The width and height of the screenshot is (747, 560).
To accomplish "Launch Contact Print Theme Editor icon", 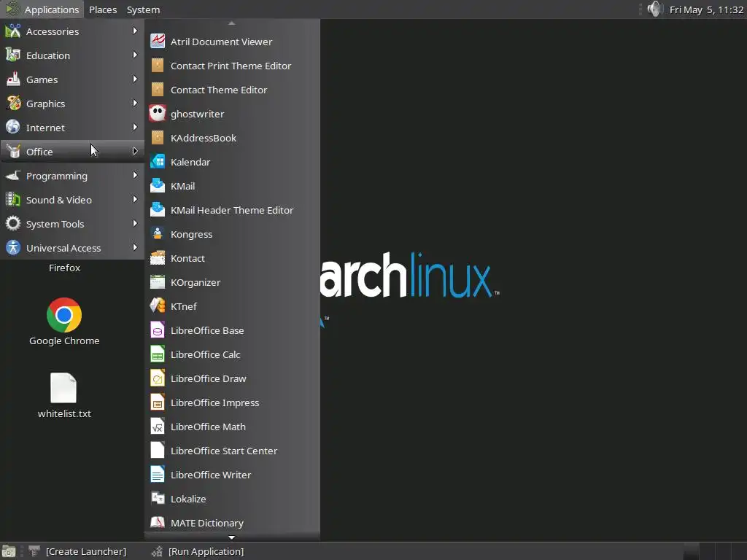I will [x=158, y=66].
